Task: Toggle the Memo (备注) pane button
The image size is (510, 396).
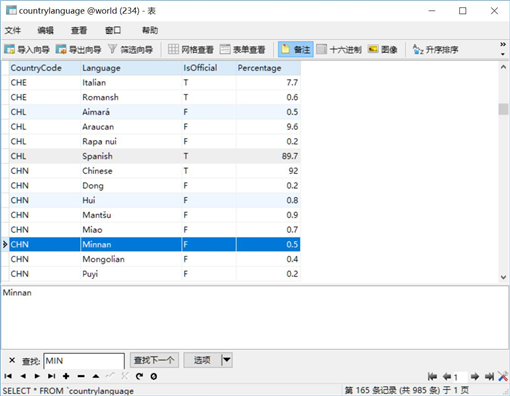Action: tap(296, 50)
